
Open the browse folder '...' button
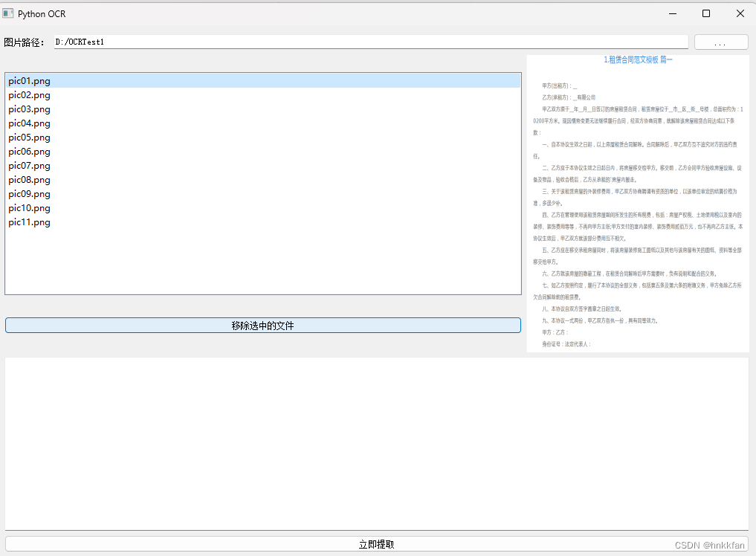click(x=721, y=42)
